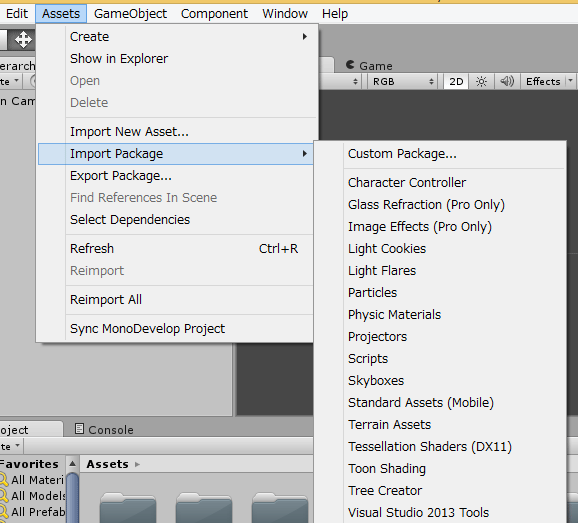This screenshot has width=578, height=523.
Task: Import Visual Studio 2013 Tools package
Action: 440,513
